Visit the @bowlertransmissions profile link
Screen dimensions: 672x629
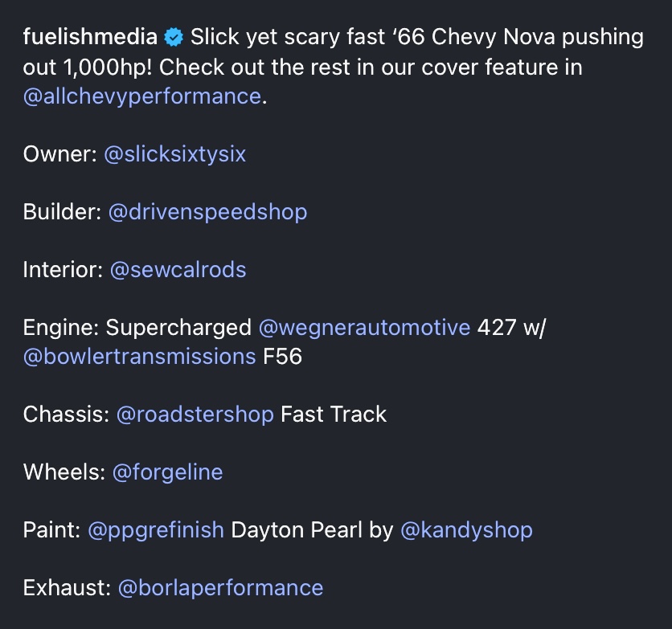139,356
